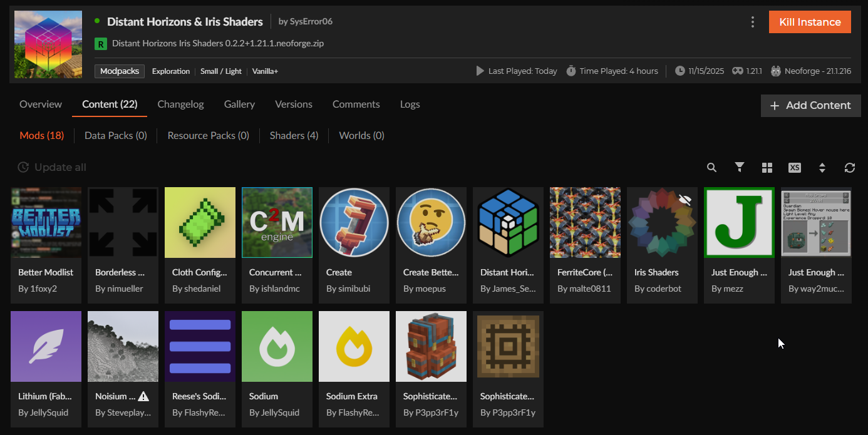Click the Last Played play icon
Viewport: 868px width, 435px height.
point(480,71)
